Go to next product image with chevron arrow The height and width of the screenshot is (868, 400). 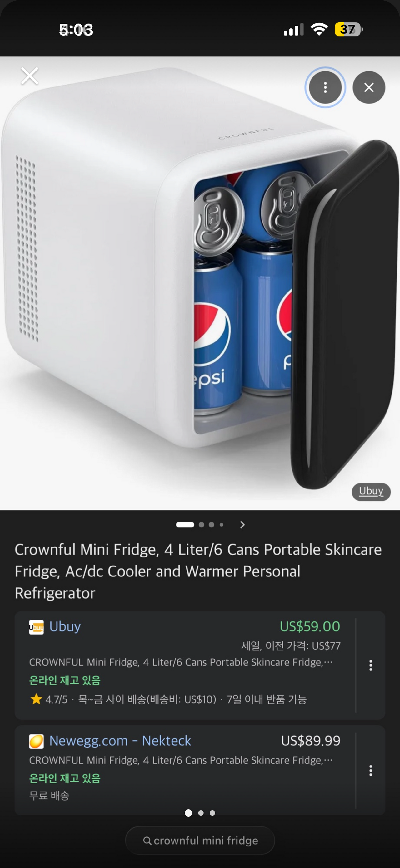pos(242,524)
